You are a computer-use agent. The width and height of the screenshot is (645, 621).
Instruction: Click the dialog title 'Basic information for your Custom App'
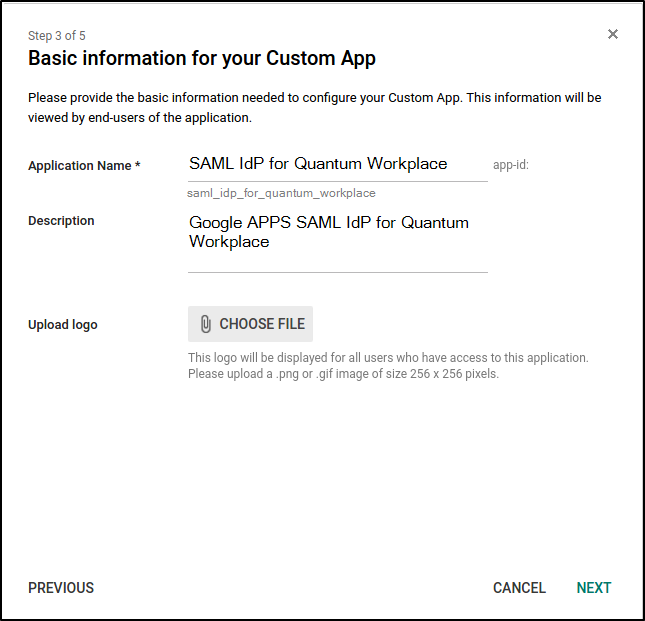[x=202, y=58]
